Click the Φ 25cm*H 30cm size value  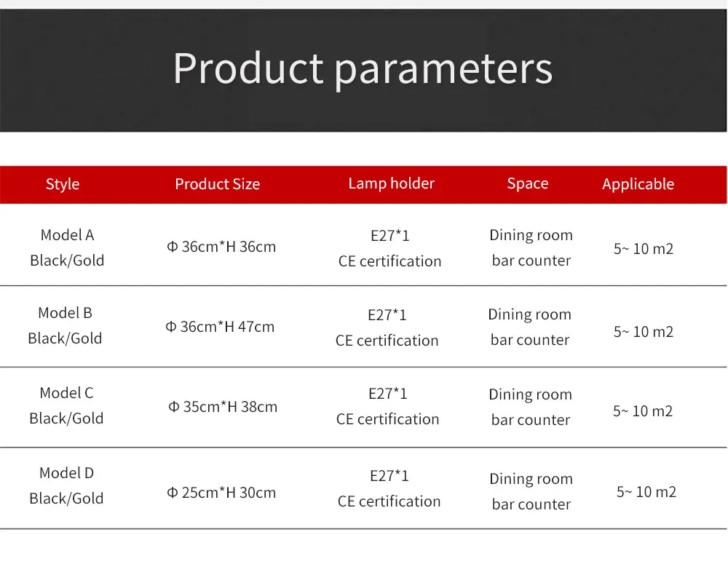point(221,493)
